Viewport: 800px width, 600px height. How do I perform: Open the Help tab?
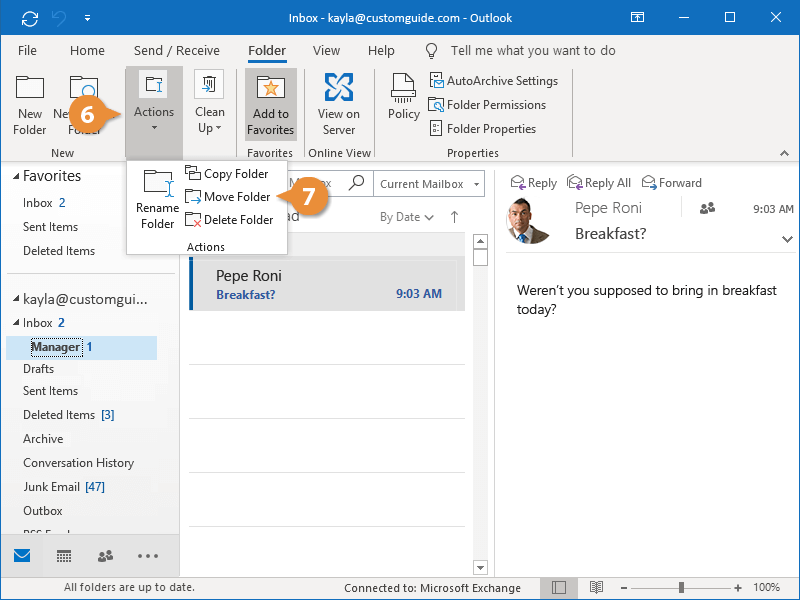(x=381, y=51)
